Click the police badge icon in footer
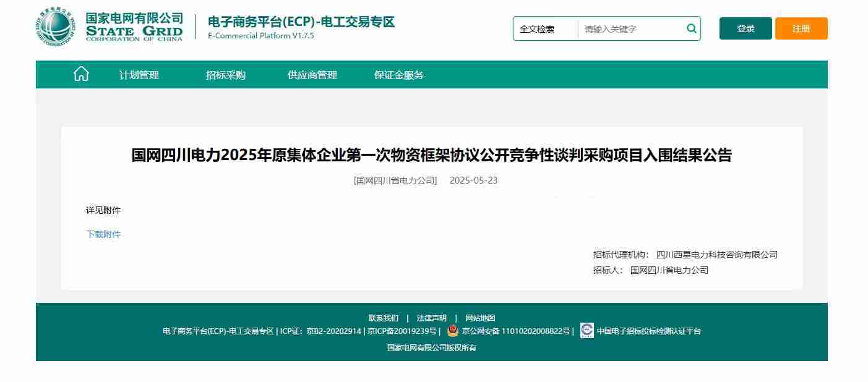The width and height of the screenshot is (868, 382). (x=453, y=331)
